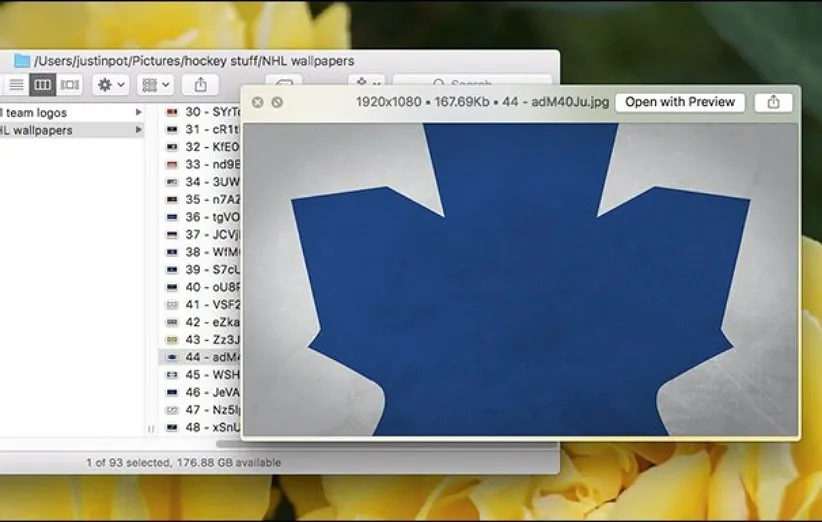
Task: Select file 41 - VSF2 thumbnail icon
Action: (x=171, y=305)
